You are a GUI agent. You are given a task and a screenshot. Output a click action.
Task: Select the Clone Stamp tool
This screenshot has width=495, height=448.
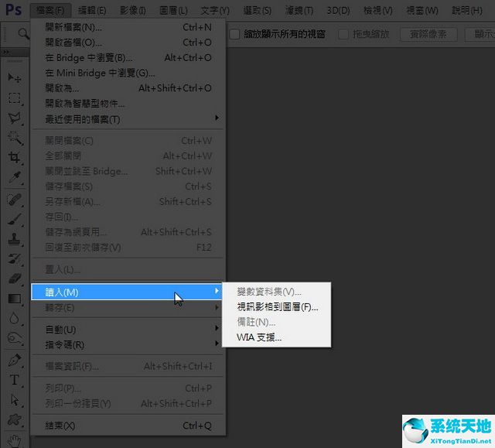(x=14, y=239)
